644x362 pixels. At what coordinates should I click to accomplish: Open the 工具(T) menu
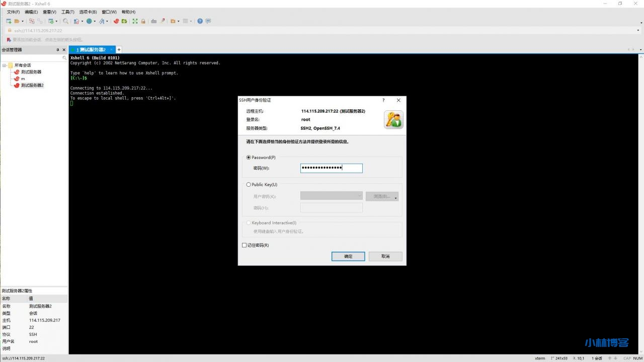67,12
